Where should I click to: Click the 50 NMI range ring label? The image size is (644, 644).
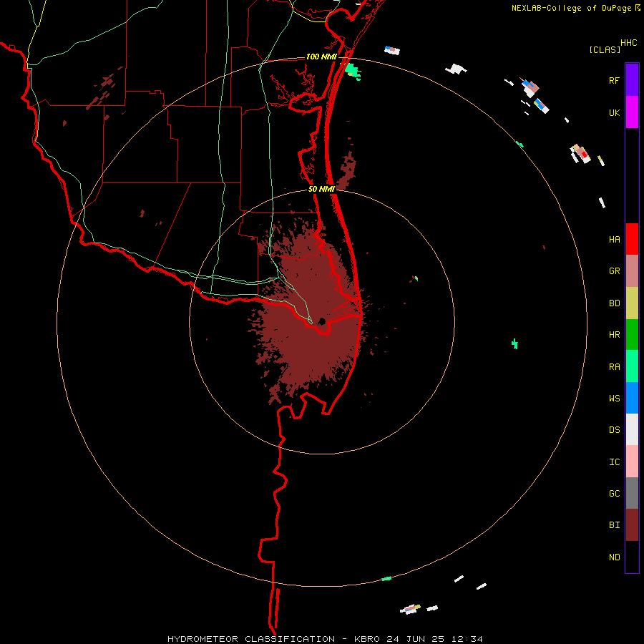pyautogui.click(x=321, y=189)
